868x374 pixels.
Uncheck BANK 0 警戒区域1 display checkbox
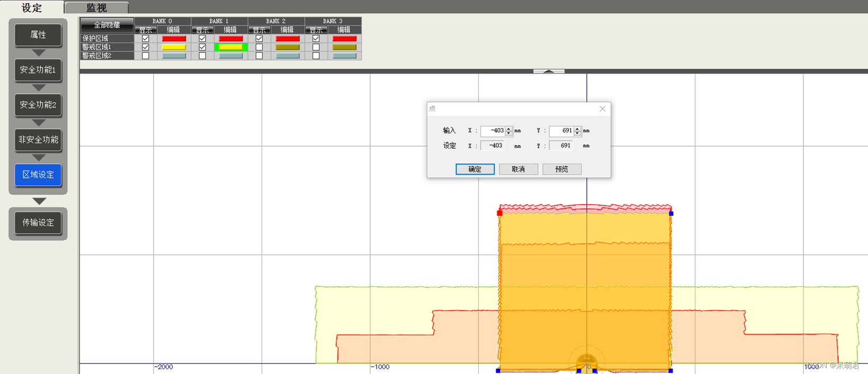[146, 47]
